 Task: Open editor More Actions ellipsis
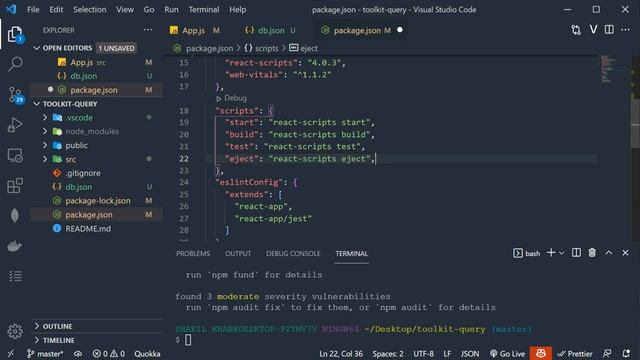(625, 30)
